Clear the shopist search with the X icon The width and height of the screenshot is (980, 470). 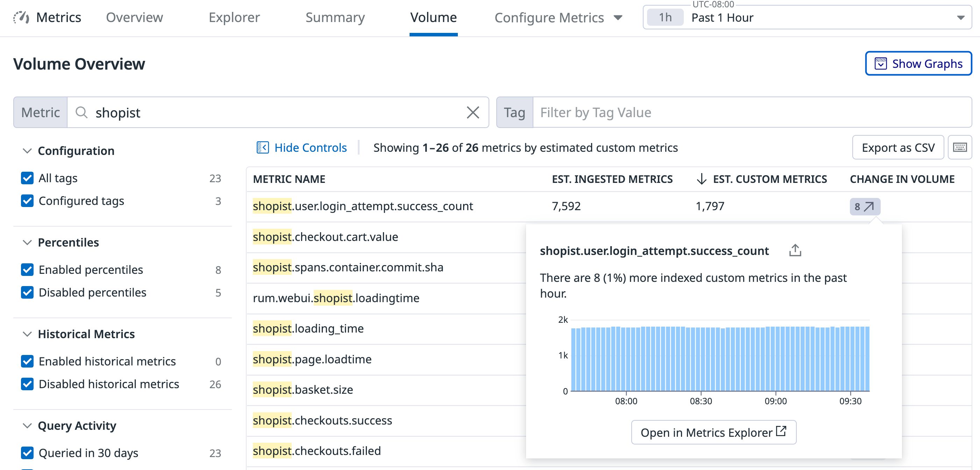point(473,113)
